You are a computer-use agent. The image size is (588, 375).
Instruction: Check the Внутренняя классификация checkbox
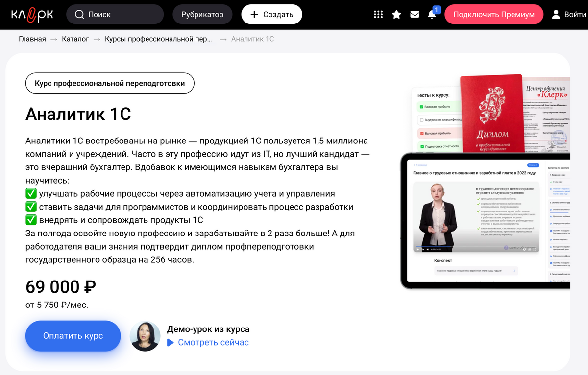[x=421, y=119]
